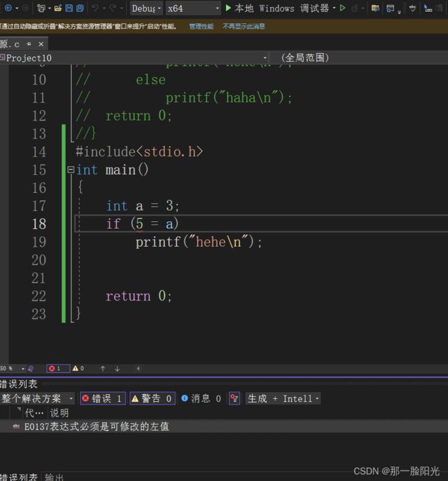Click the navigate backward arrow icon
448x481 pixels.
8,8
